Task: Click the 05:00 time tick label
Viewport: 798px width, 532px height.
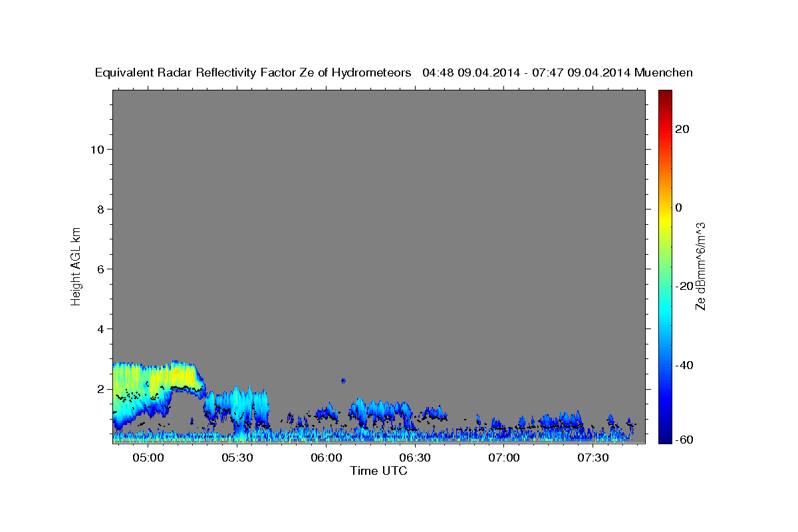Action: click(x=148, y=458)
